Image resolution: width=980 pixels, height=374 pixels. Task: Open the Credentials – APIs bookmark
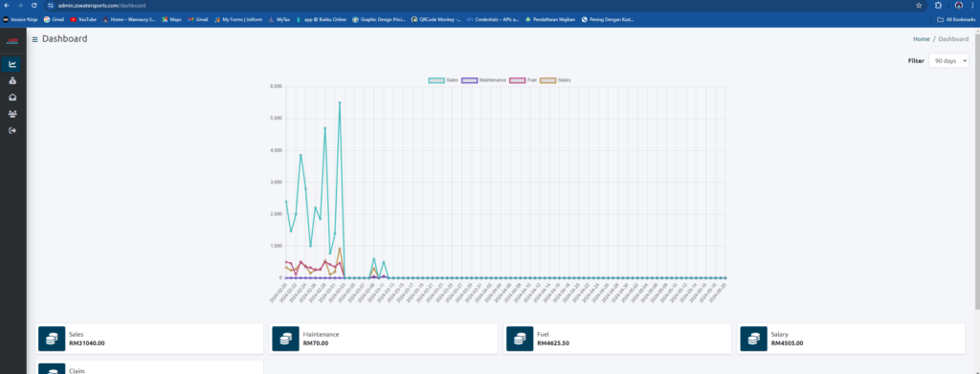click(493, 19)
